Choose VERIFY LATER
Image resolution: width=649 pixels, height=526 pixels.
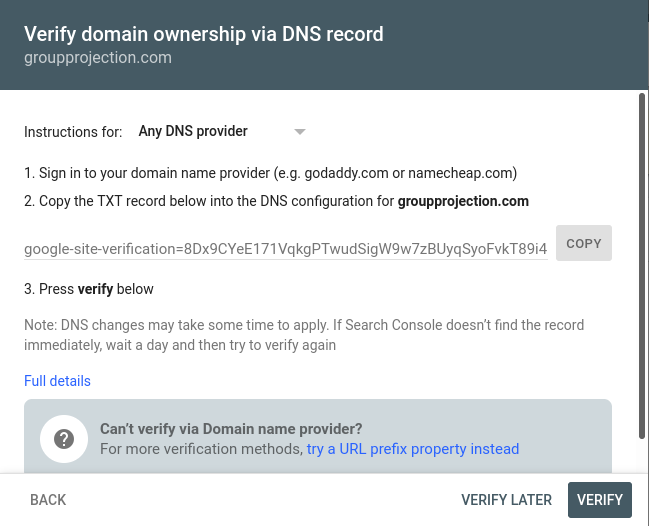[x=506, y=500]
